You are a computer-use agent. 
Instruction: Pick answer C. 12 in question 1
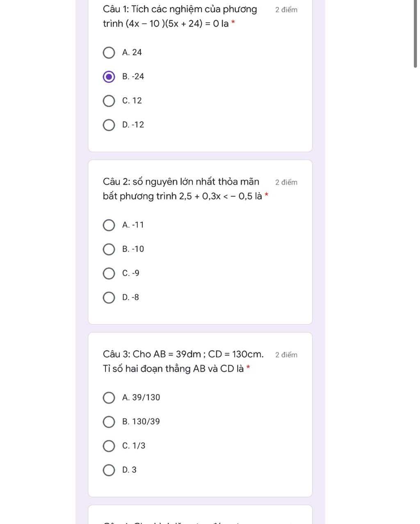(x=109, y=101)
